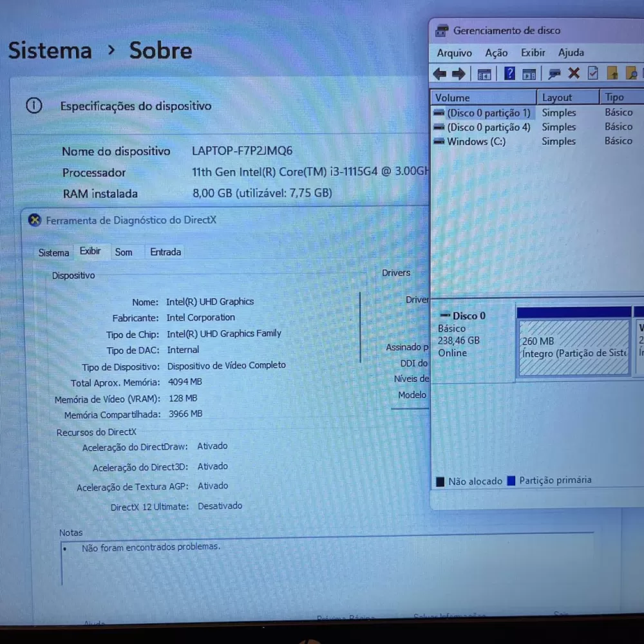
Task: Click the folder with magnifier toolbar icon
Action: click(631, 73)
